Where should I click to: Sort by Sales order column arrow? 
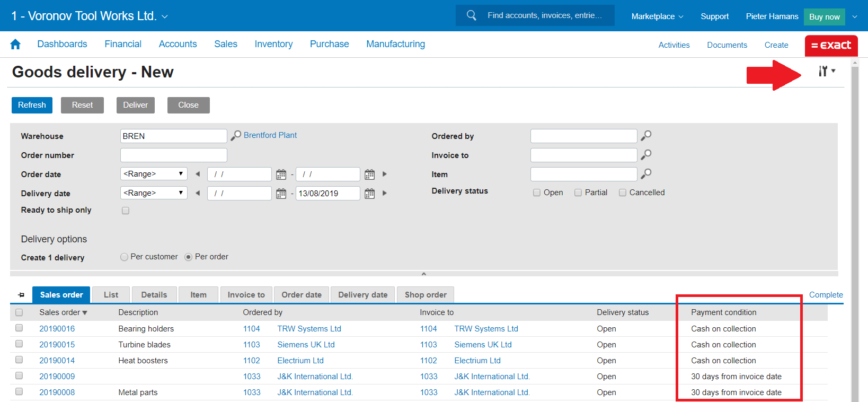[85, 313]
